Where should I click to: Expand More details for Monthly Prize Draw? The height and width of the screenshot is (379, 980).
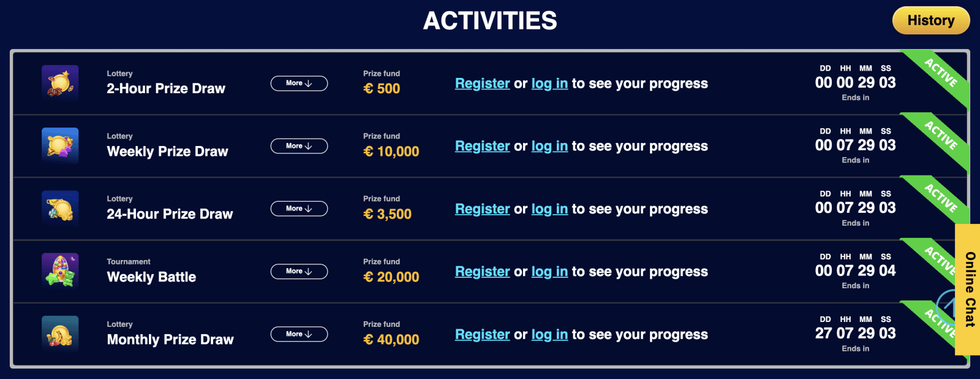pos(299,334)
